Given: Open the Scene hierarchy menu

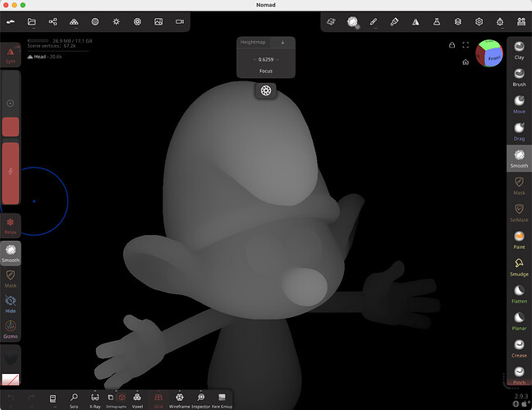Looking at the screenshot, I should [x=53, y=21].
